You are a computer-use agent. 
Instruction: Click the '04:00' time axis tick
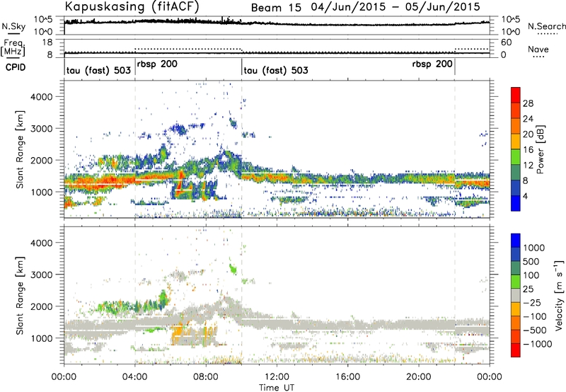[x=135, y=377]
